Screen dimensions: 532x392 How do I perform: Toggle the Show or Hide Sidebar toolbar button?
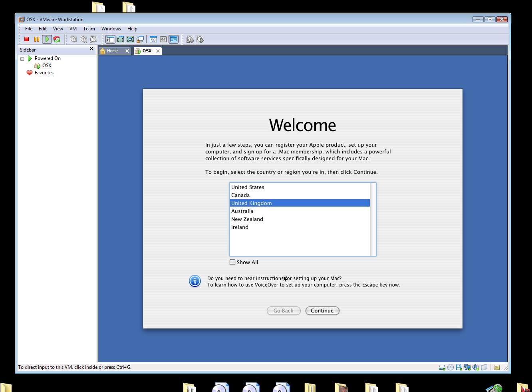(x=110, y=39)
